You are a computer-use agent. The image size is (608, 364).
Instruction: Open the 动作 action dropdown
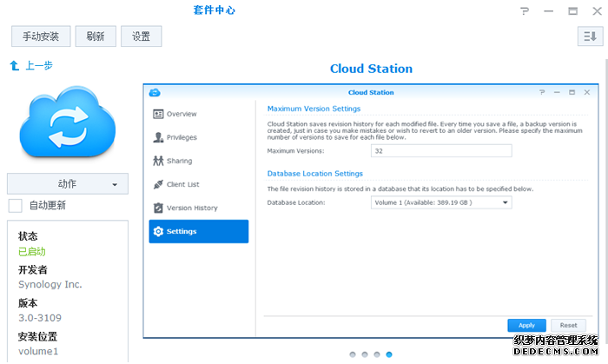coord(68,184)
